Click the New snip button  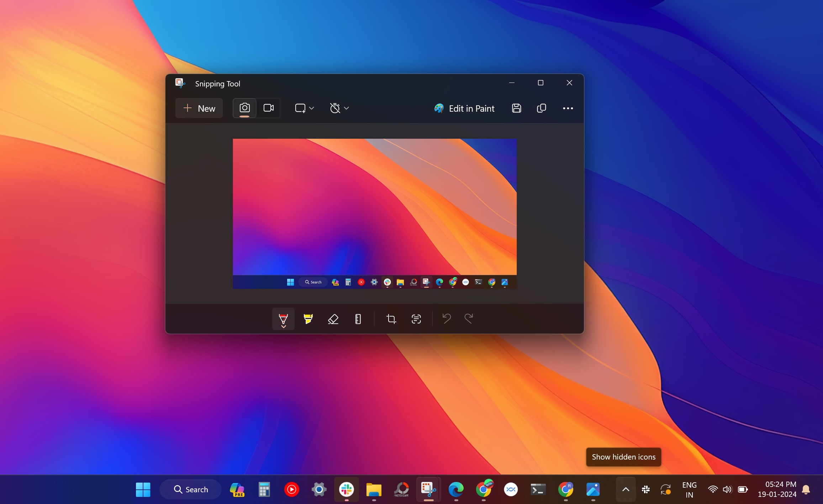point(199,108)
